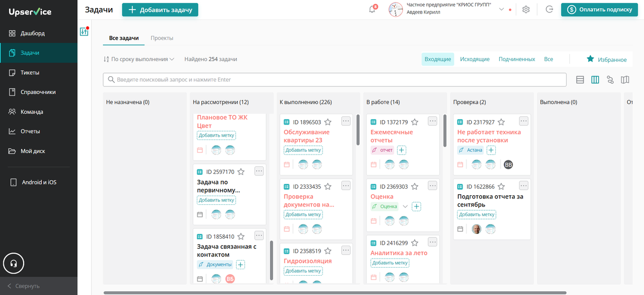
Task: Open three-dots menu of task 1896503
Action: (346, 121)
